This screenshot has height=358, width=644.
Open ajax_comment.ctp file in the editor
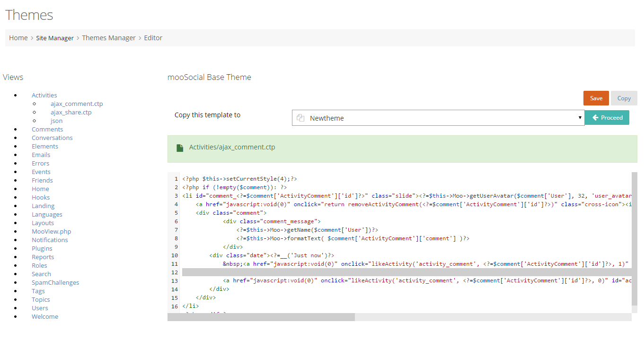click(77, 104)
